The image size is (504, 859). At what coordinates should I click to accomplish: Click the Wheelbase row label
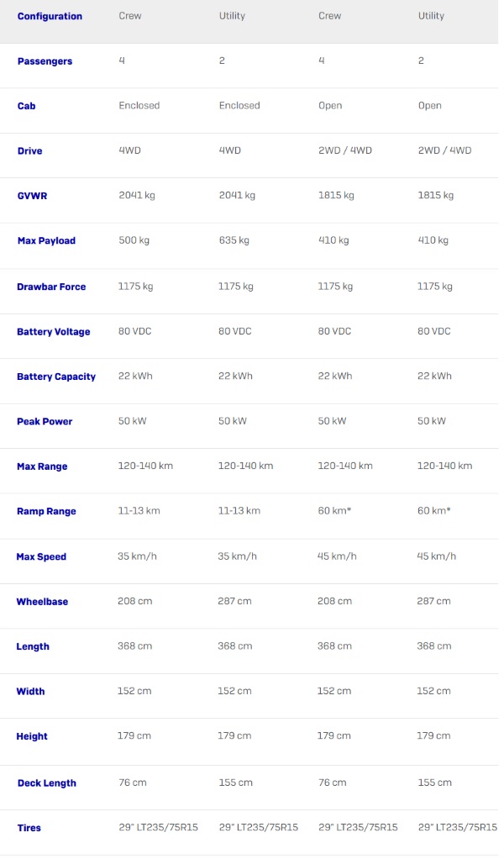[42, 602]
